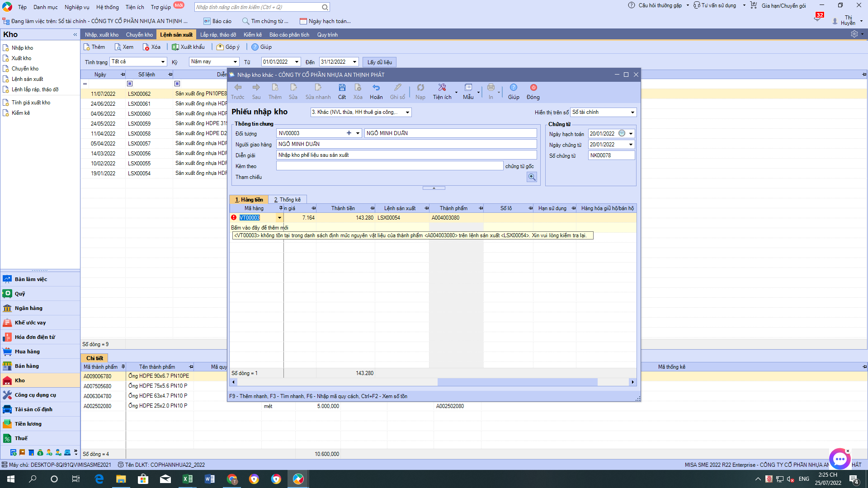Open the Mua hàng module in sidebar

pyautogui.click(x=40, y=352)
